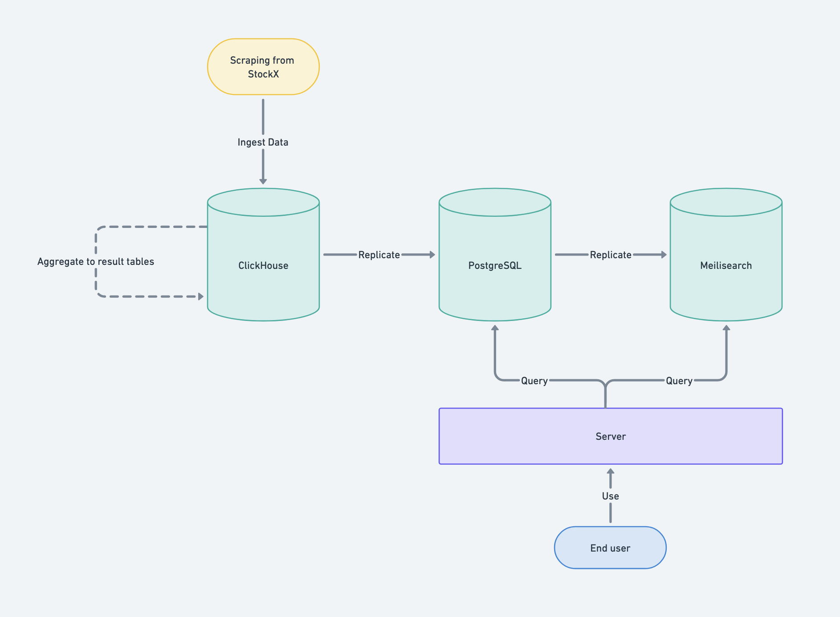Viewport: 840px width, 617px height.
Task: Select the End user node
Action: (x=610, y=548)
